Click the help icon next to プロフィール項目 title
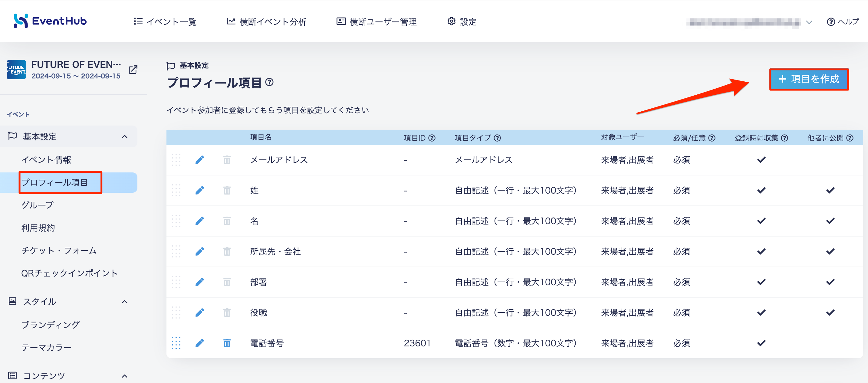The height and width of the screenshot is (383, 868). (x=270, y=82)
